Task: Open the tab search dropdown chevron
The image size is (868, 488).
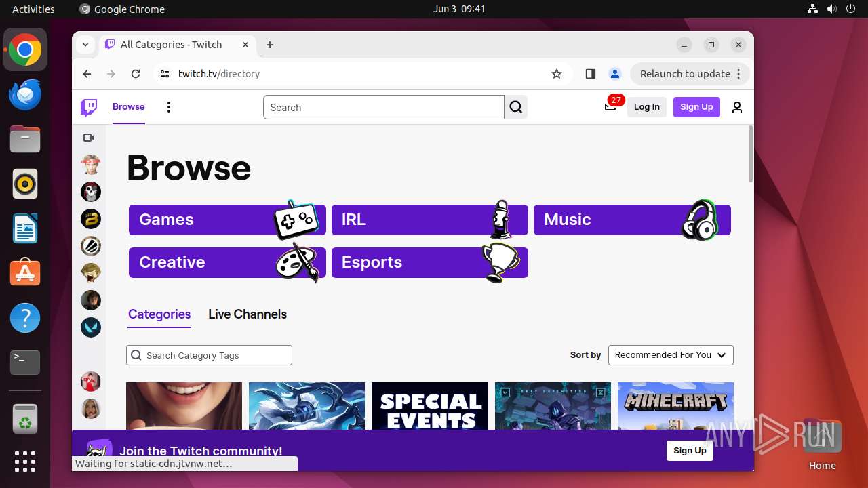Action: click(85, 45)
